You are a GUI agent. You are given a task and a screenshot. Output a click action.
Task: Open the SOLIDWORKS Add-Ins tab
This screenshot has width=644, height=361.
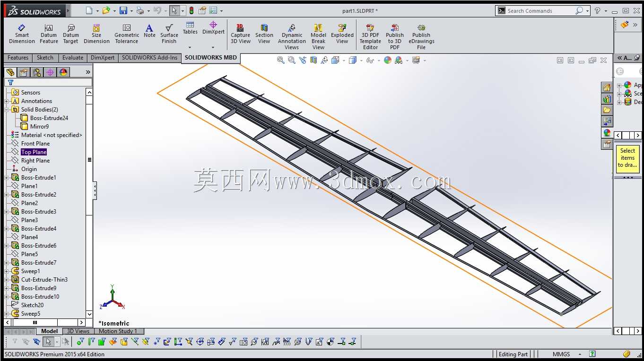tap(149, 58)
